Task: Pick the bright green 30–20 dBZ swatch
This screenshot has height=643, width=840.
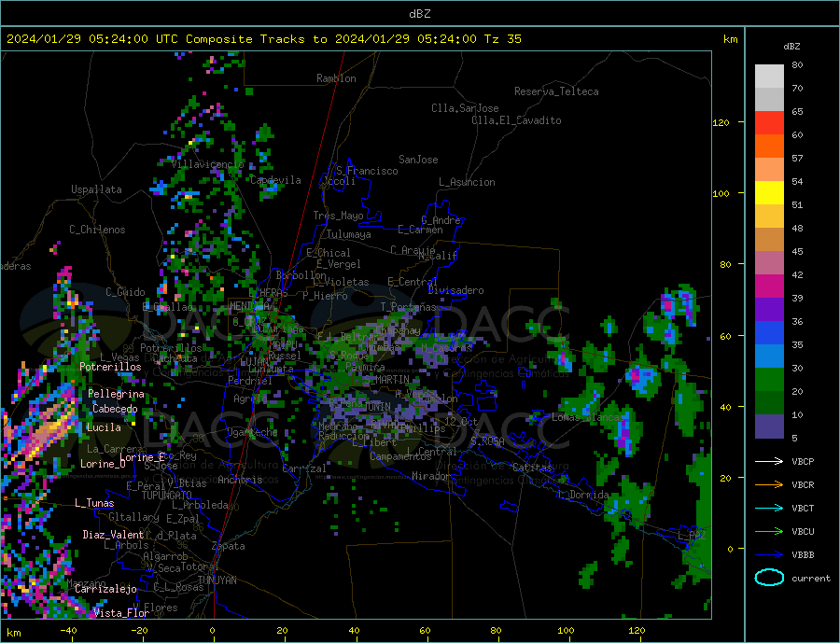Action: [x=769, y=380]
